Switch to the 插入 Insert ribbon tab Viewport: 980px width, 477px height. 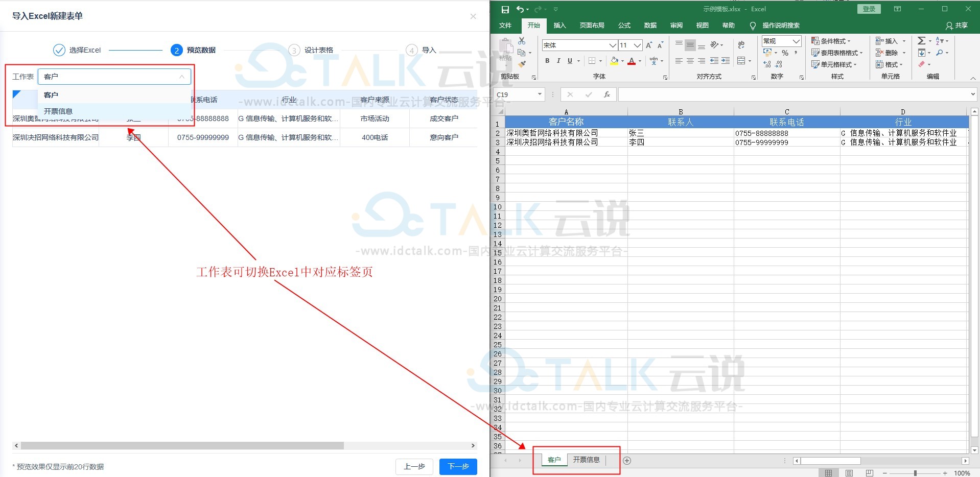tap(560, 26)
